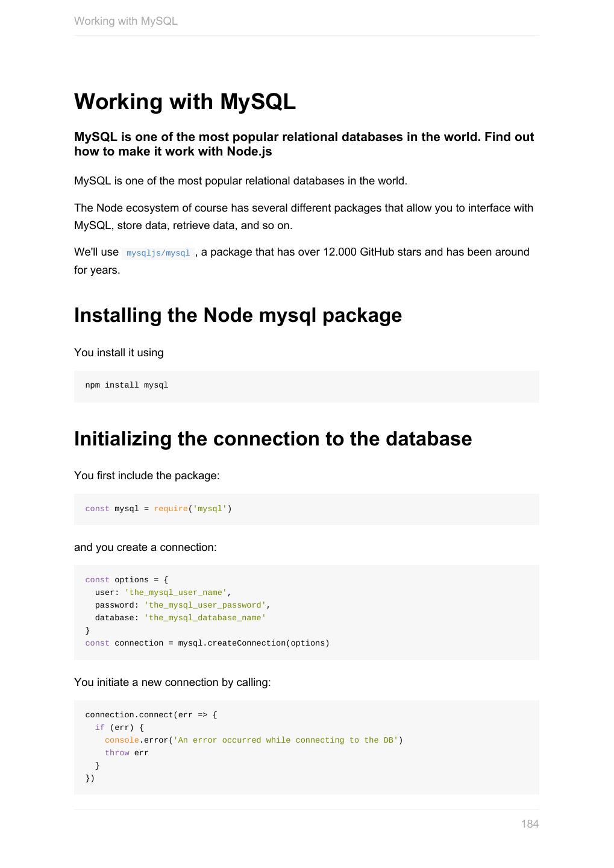Click the "npm install mysql" code block
Viewport: 614px width, 868px height.
(127, 385)
